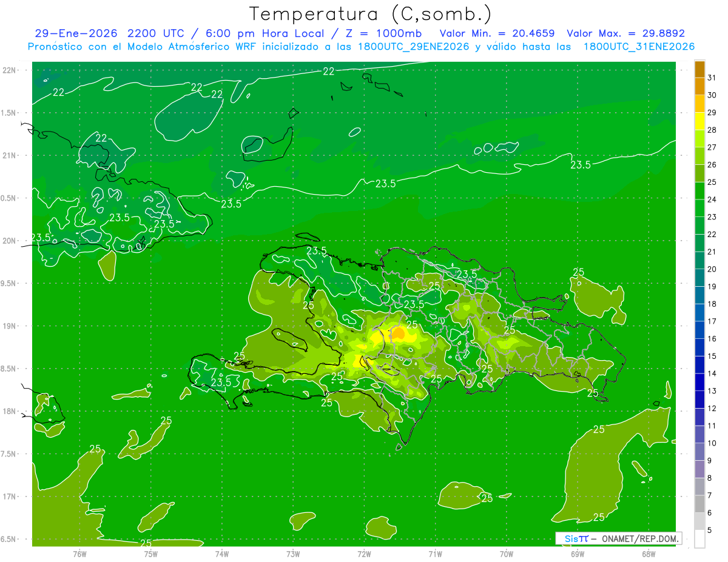This screenshot has height=562, width=728.
Task: Click the colorbar swatch between 26 and 27
Action: (x=699, y=156)
